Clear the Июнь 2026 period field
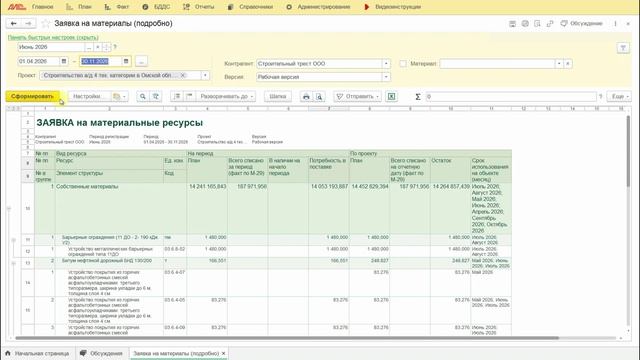Viewport: 640px width, 360px height. click(98, 47)
